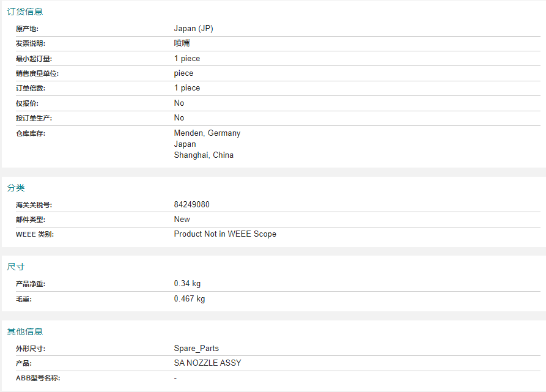Viewport: 546px width, 392px height.
Task: Click the Menden, Germany warehouse entry
Action: [x=207, y=133]
